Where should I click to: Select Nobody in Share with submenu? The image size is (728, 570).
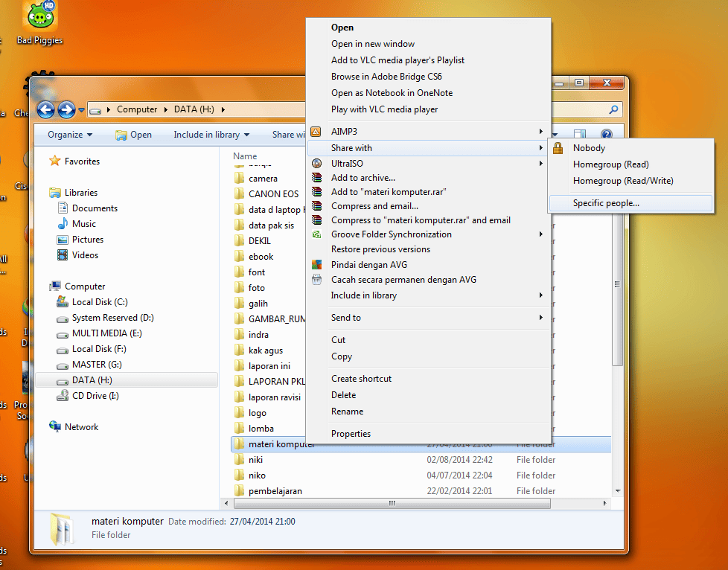pyautogui.click(x=589, y=148)
